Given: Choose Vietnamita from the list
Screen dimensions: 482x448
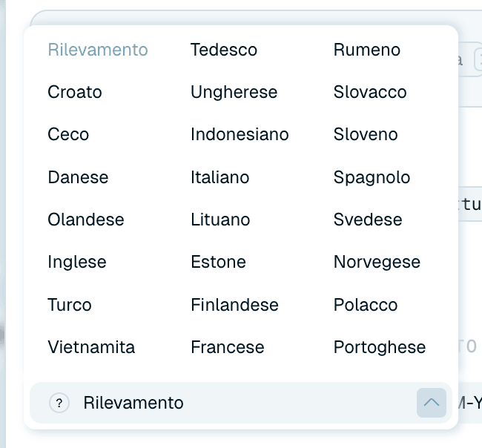Looking at the screenshot, I should pyautogui.click(x=91, y=347).
